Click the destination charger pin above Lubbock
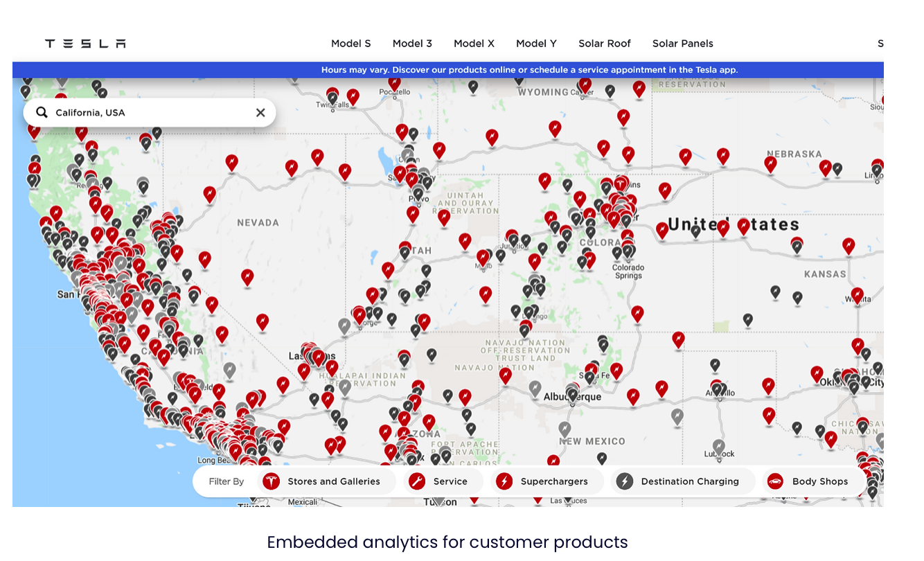Viewport: 924px width, 561px height. pos(718,446)
